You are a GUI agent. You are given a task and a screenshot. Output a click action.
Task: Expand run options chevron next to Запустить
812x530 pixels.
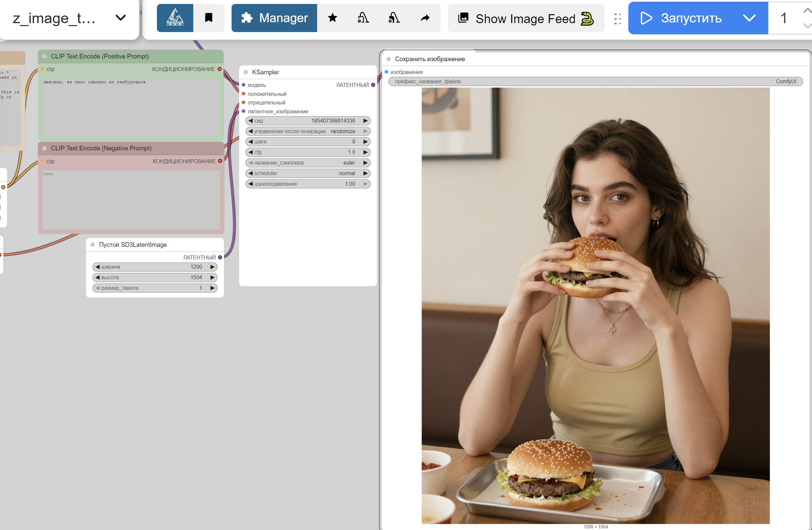(749, 18)
